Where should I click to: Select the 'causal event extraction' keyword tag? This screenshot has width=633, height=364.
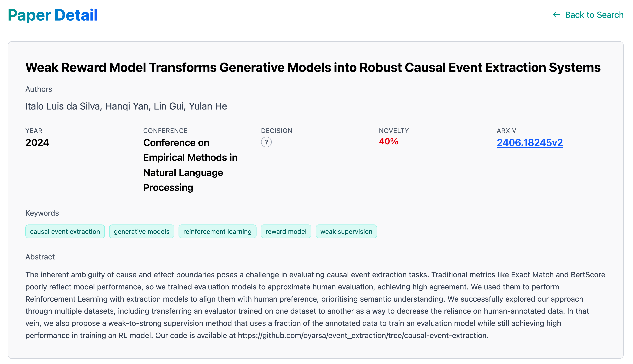pos(65,232)
